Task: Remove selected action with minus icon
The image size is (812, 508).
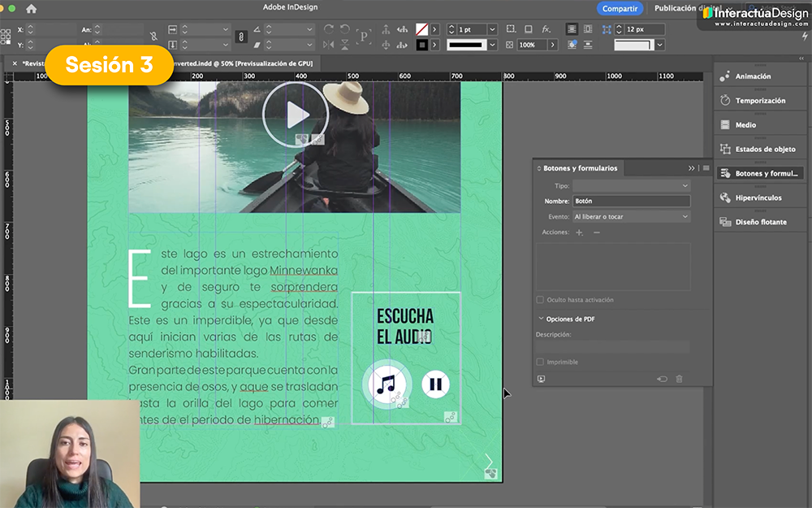Action: coord(597,232)
